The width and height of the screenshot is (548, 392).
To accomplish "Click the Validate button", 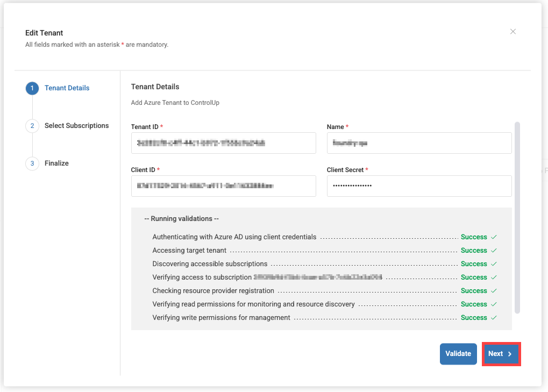I will click(458, 354).
